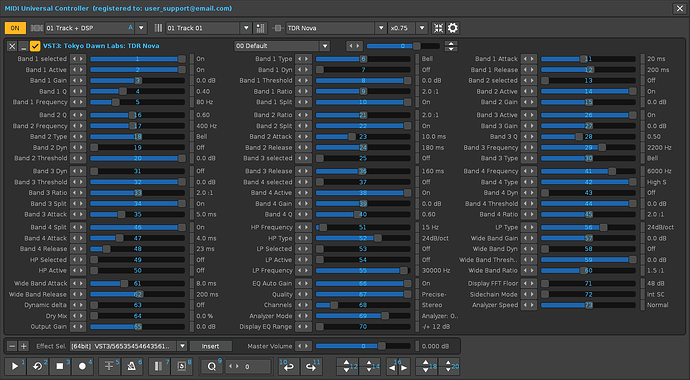Open the 01 Track 01 dropdown
The height and width of the screenshot is (380, 690).
coord(246,28)
